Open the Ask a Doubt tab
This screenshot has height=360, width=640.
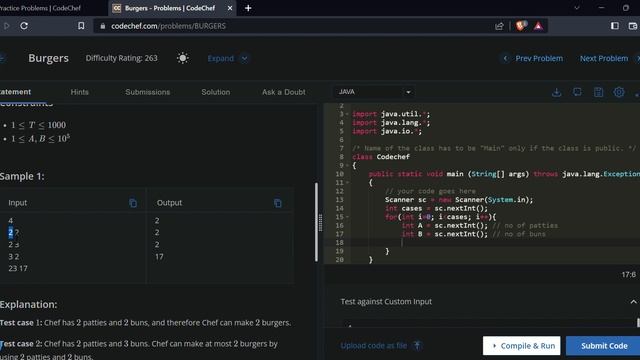284,92
